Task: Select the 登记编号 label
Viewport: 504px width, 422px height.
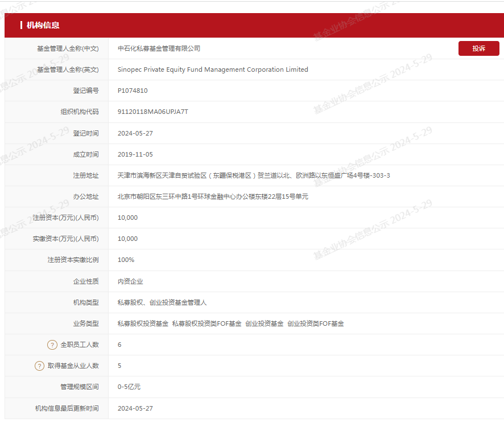Action: click(x=86, y=91)
